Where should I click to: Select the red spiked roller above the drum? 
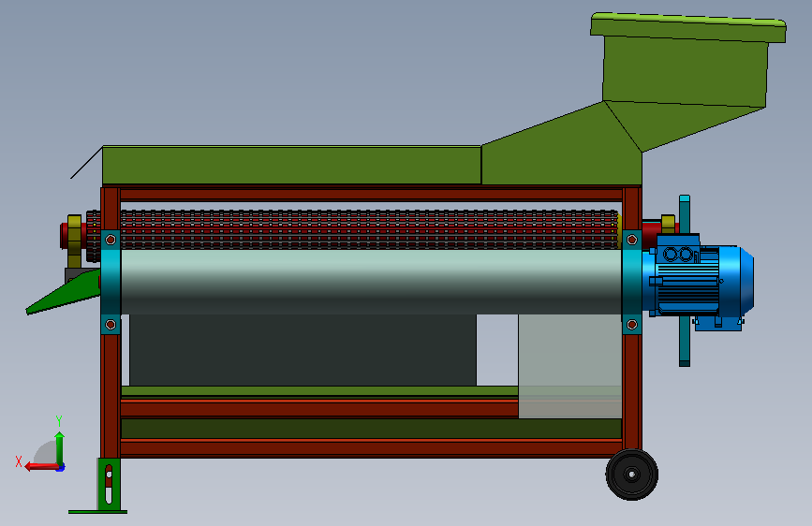click(352, 229)
